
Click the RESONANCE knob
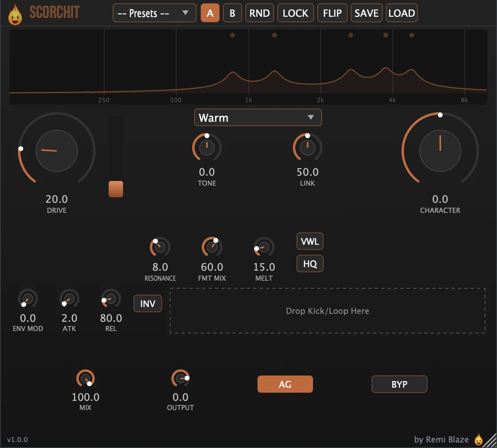point(160,247)
